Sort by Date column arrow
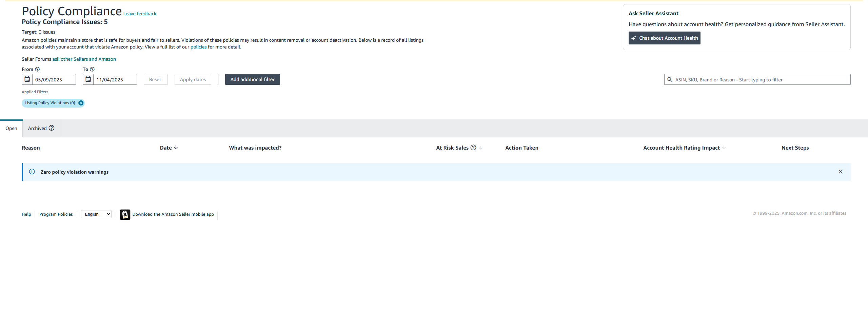Viewport: 868px width, 327px height. click(176, 148)
